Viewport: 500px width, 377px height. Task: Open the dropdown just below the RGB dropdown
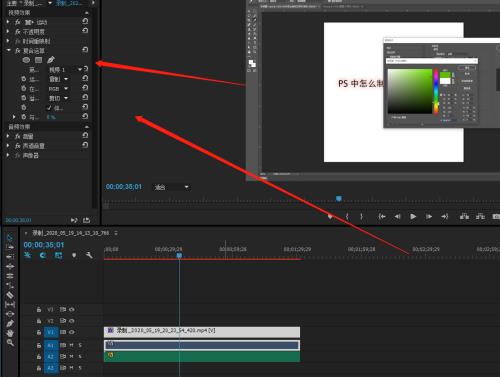click(x=59, y=98)
